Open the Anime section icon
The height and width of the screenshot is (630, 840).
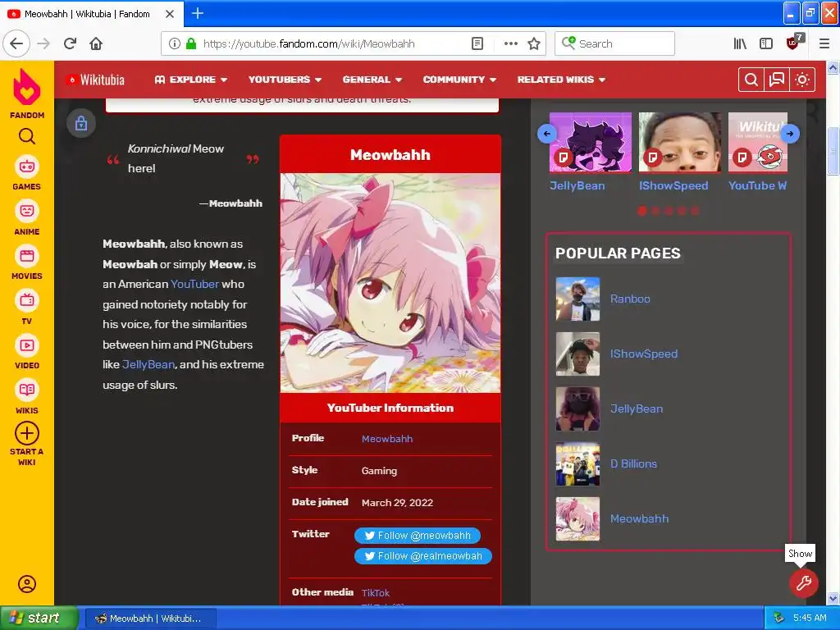(x=27, y=211)
